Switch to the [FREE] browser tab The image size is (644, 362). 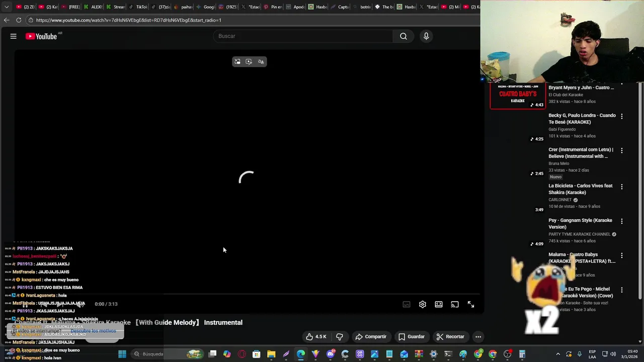(x=71, y=7)
